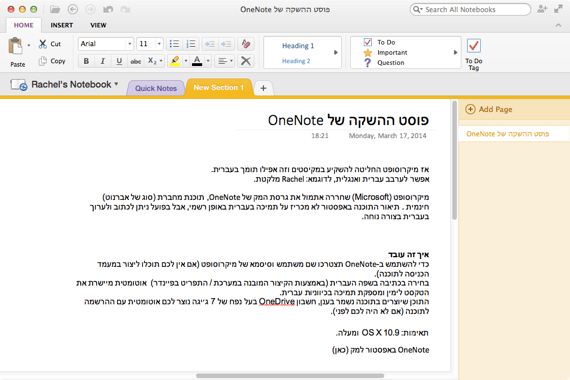Insert a bulleted list
Image resolution: width=570 pixels, height=380 pixels.
tap(174, 44)
